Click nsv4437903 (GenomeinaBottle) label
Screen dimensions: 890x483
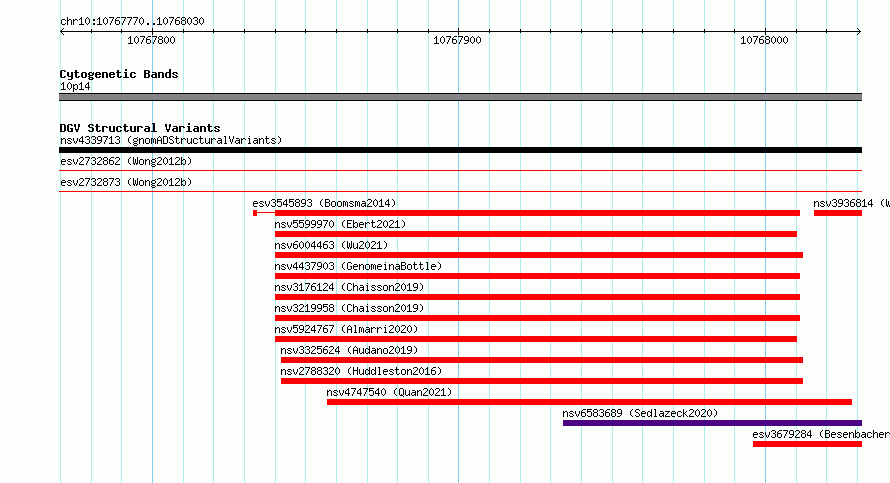tap(358, 266)
